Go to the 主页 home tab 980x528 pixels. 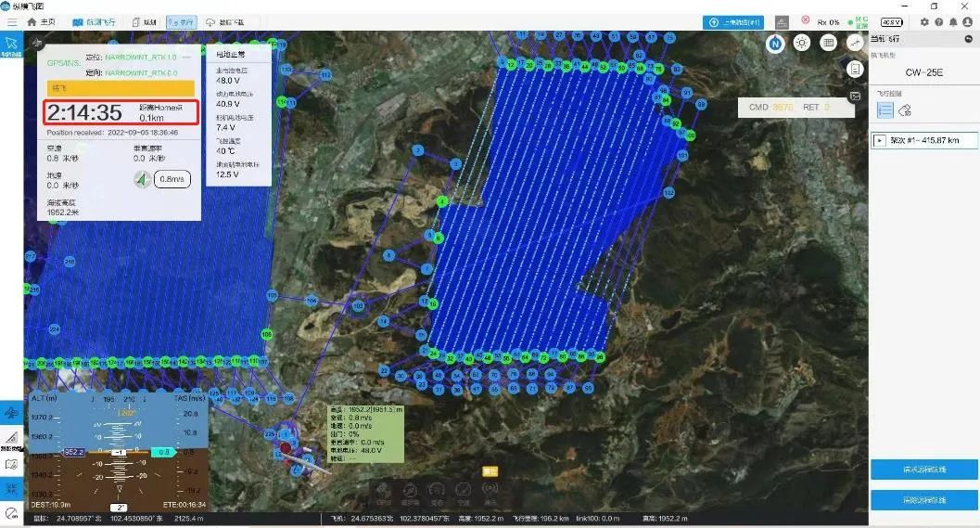[41, 21]
